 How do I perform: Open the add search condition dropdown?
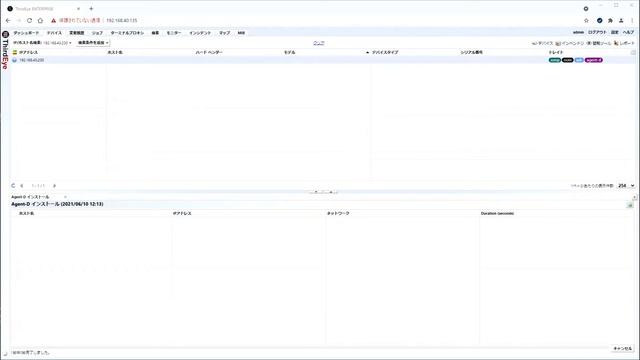click(x=93, y=43)
